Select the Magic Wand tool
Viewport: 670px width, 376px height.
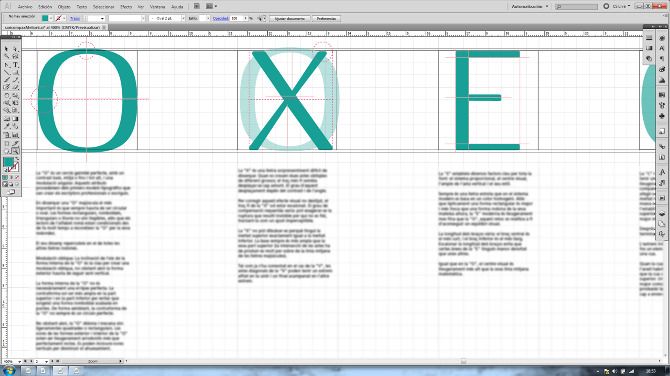pos(7,56)
